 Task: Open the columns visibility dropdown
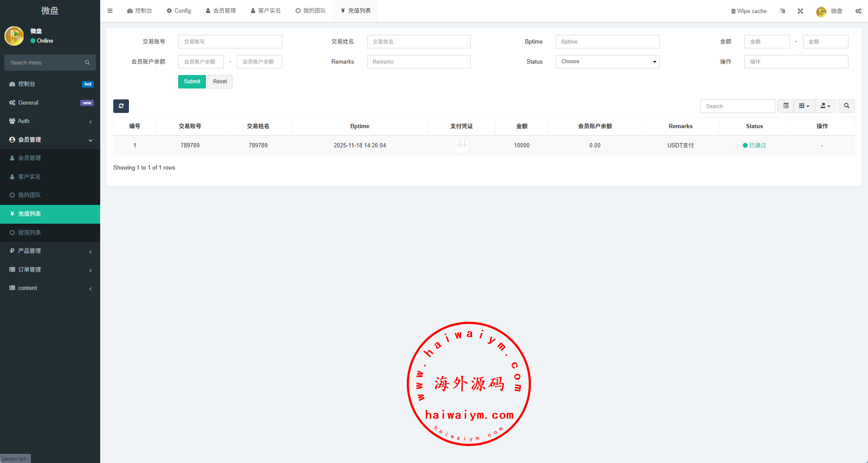[x=804, y=106]
